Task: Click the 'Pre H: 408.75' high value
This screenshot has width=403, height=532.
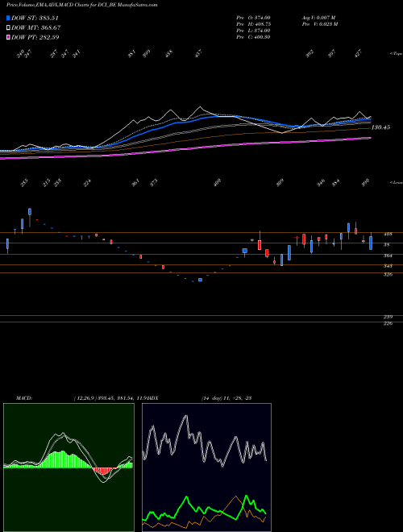Action: [x=253, y=24]
